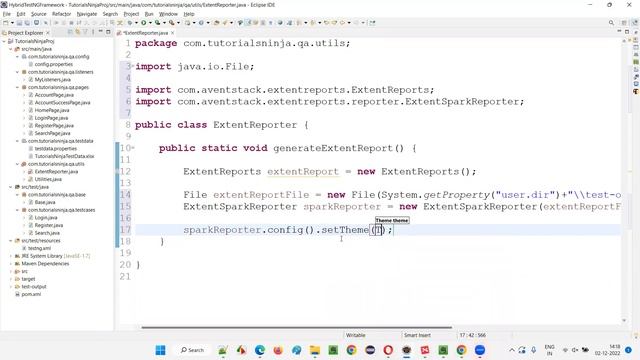640x360 pixels.
Task: Collapse the TutorialsNinjaProj project node
Action: tap(4, 41)
